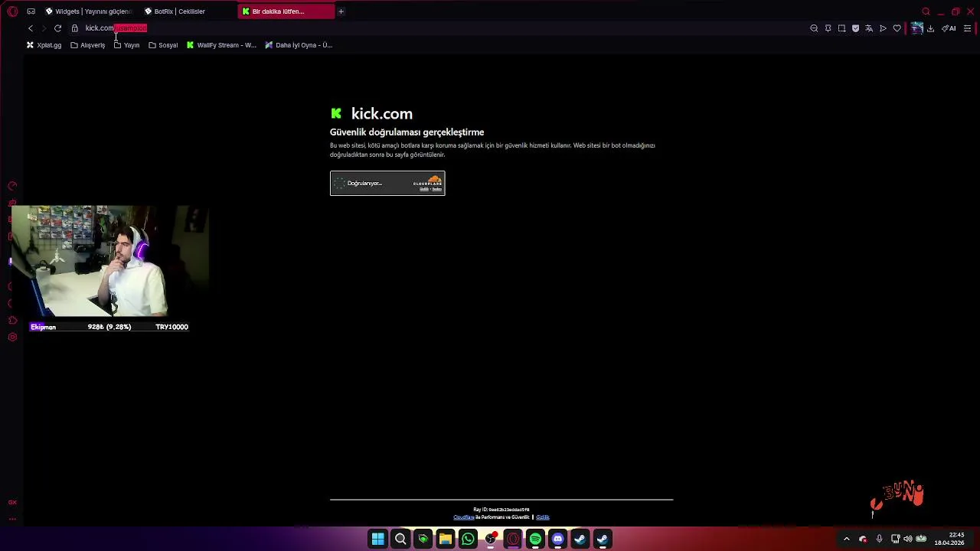Viewport: 980px width, 551px height.
Task: Open WhatsApp from the taskbar
Action: tap(468, 540)
